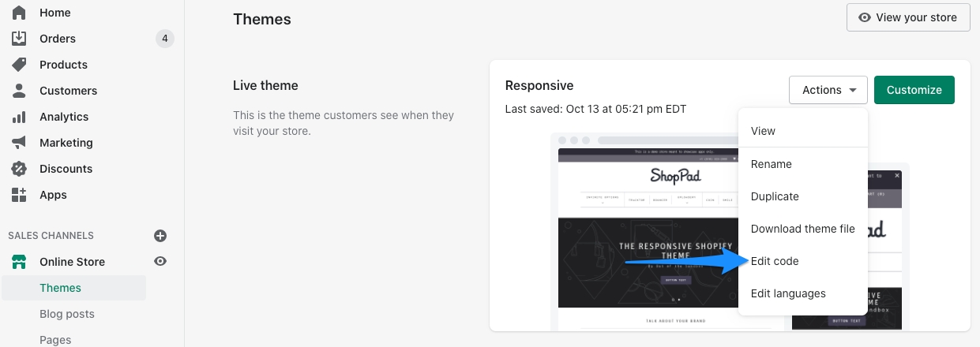Image resolution: width=980 pixels, height=347 pixels.
Task: Open Blog posts in the sidebar
Action: (67, 314)
